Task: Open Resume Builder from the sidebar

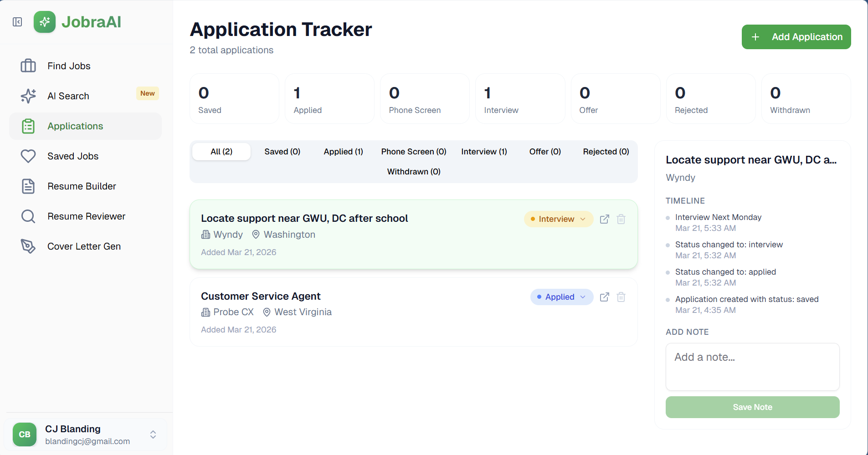Action: 86,186
